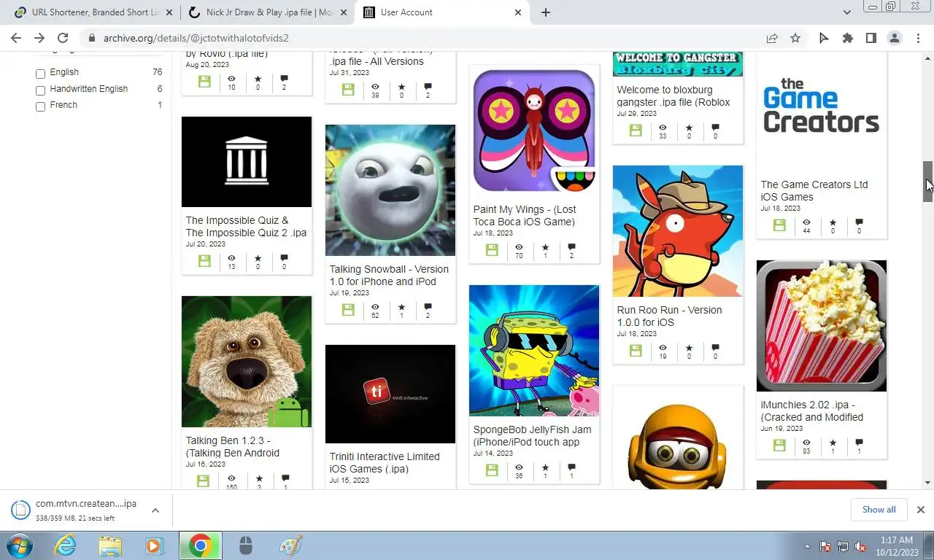Click the page vertical scrollbar thumb
934x560 pixels.
[x=928, y=181]
